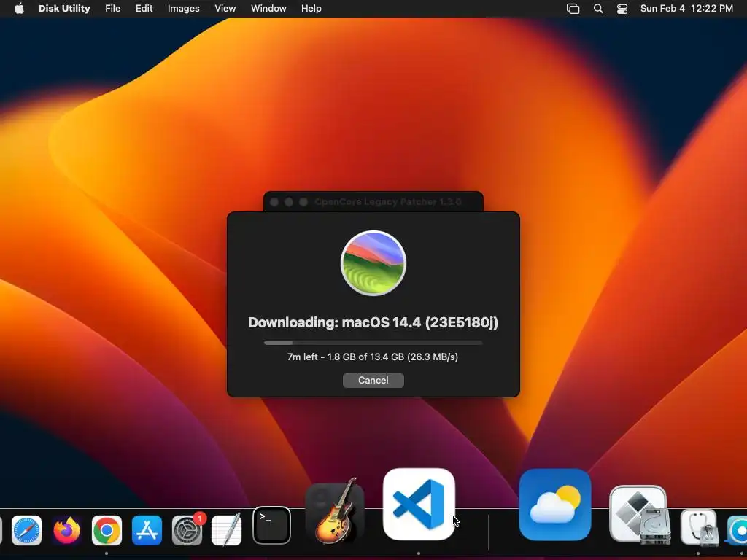
Task: Open the App Store from the Dock
Action: tap(147, 530)
